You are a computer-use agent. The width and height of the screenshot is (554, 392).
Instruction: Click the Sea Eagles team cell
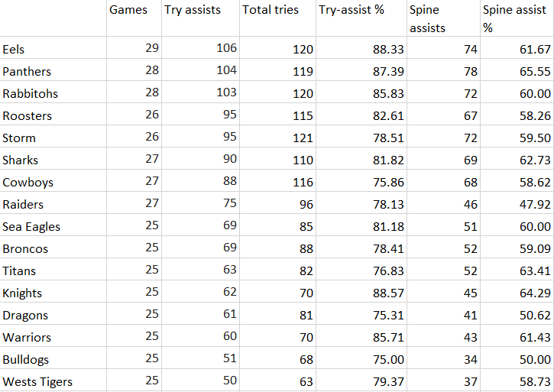[x=31, y=227]
